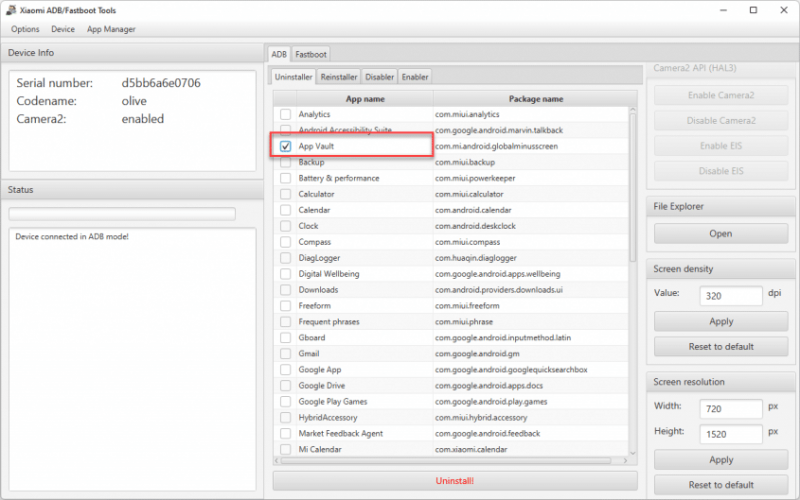Check the Analytics checkbox

point(285,114)
